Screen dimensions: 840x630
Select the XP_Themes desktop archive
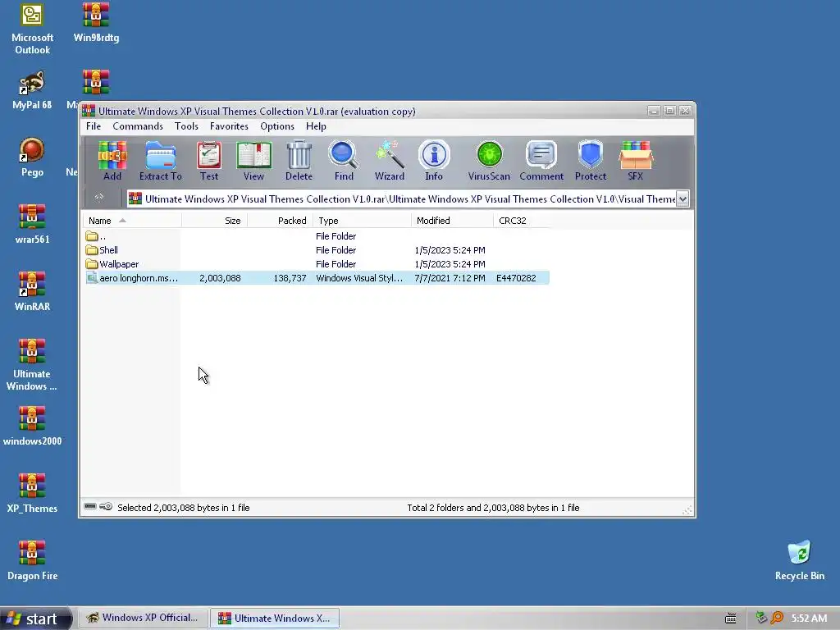click(32, 493)
